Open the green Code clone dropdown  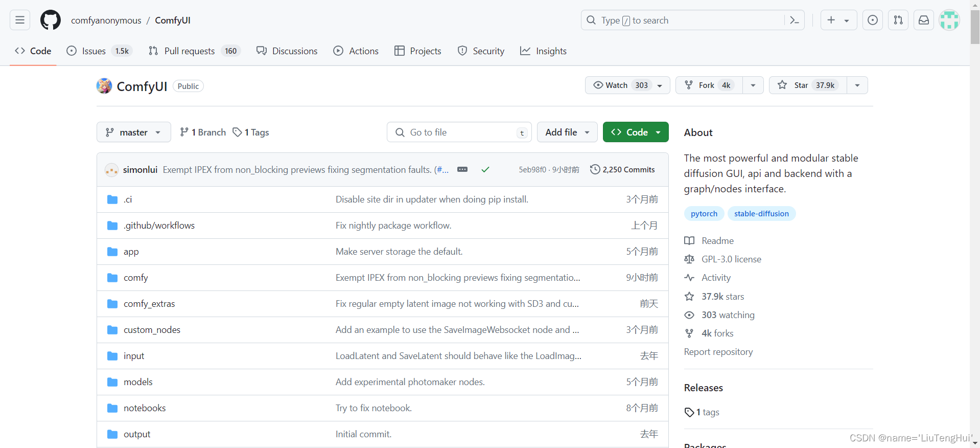click(x=636, y=132)
